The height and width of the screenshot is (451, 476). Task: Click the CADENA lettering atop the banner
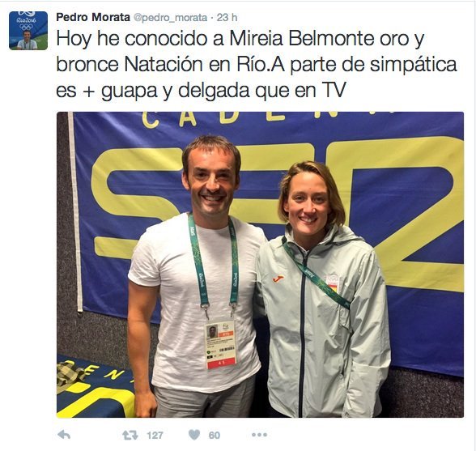coord(267,118)
